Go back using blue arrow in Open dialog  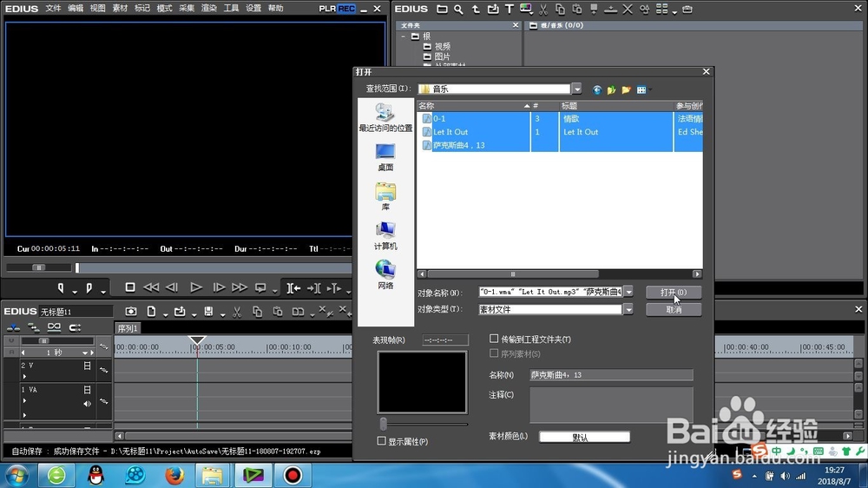597,89
